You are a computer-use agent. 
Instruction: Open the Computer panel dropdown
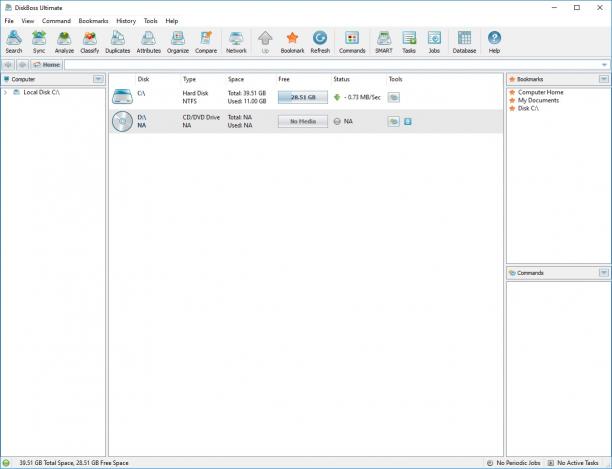coord(98,79)
